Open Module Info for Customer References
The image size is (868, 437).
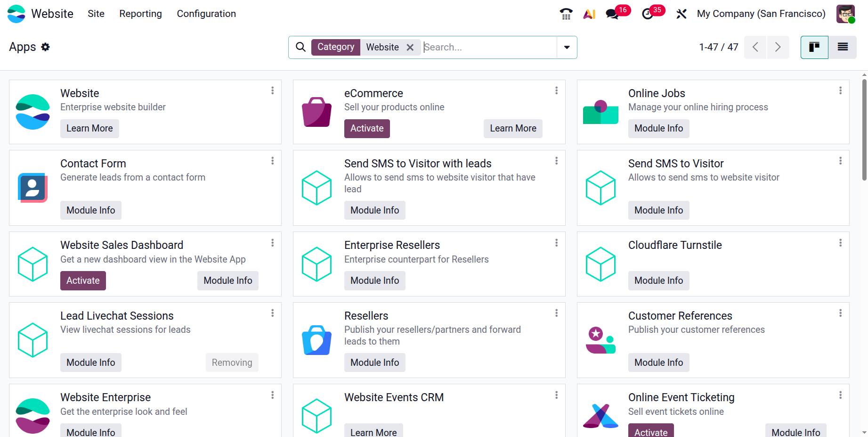[658, 363]
